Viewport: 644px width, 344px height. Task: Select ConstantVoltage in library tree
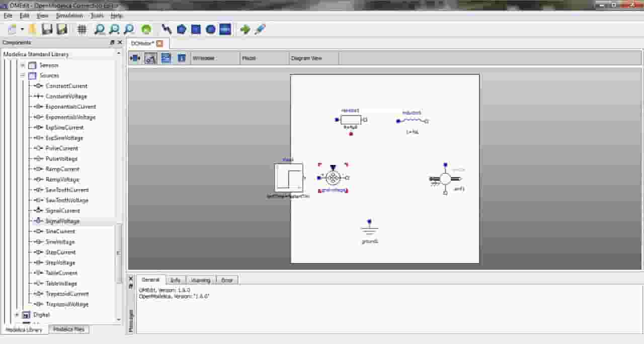point(66,96)
